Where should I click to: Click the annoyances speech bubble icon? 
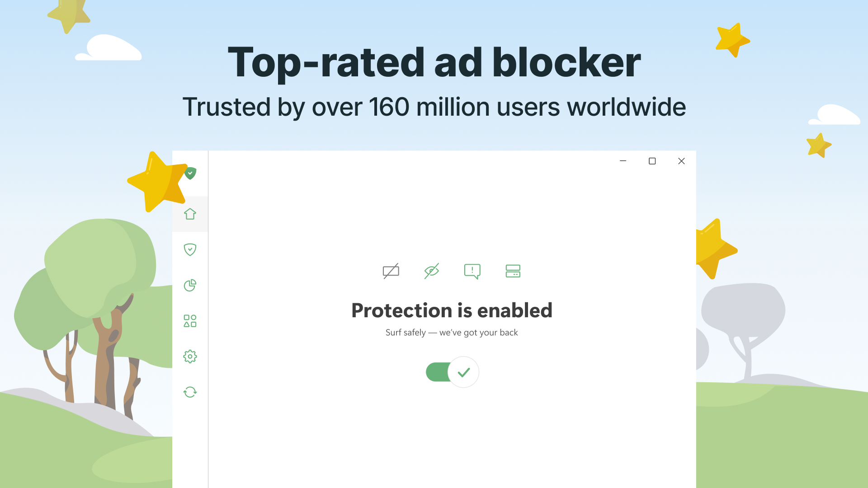(472, 271)
